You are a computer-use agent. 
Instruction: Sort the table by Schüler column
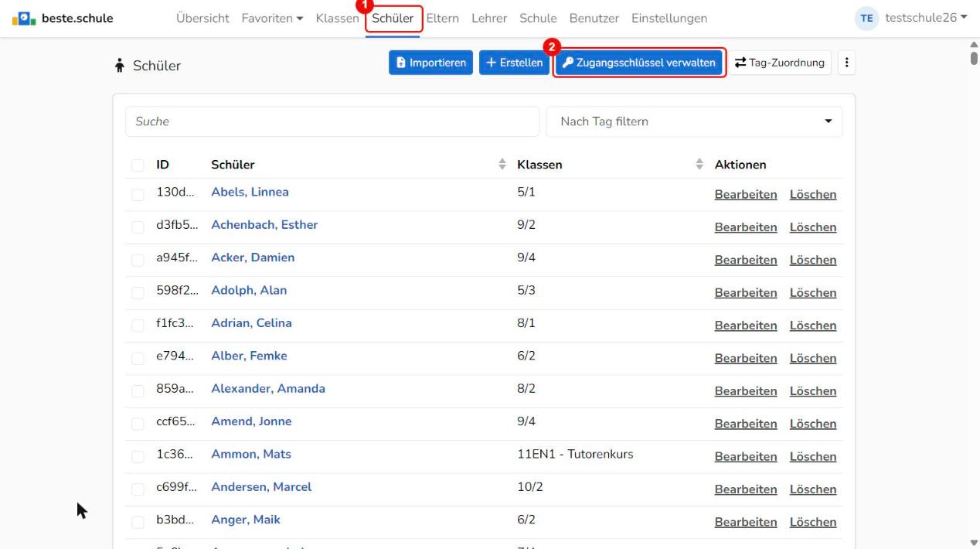click(x=502, y=165)
